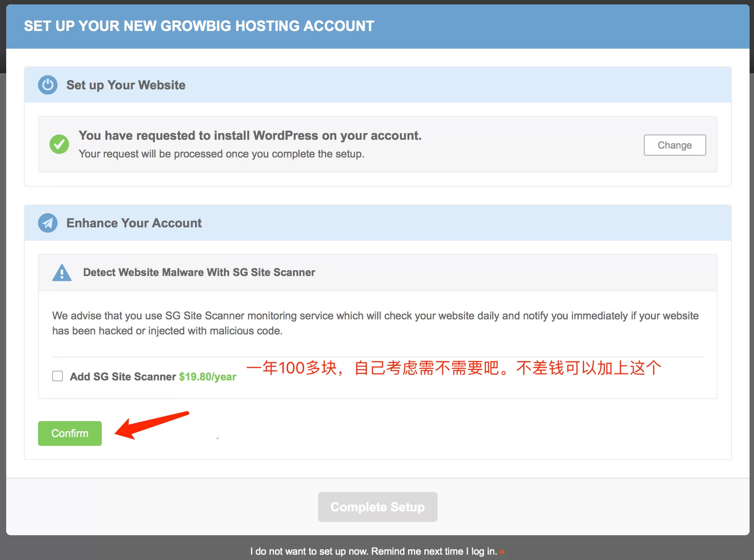
Task: Click 'You have requested to install WordPress' text
Action: click(x=250, y=135)
